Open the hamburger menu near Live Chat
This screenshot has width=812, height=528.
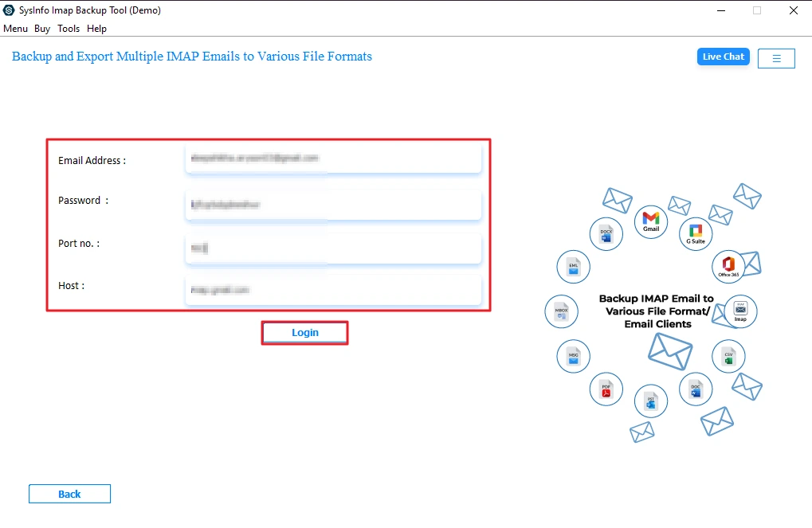point(775,57)
